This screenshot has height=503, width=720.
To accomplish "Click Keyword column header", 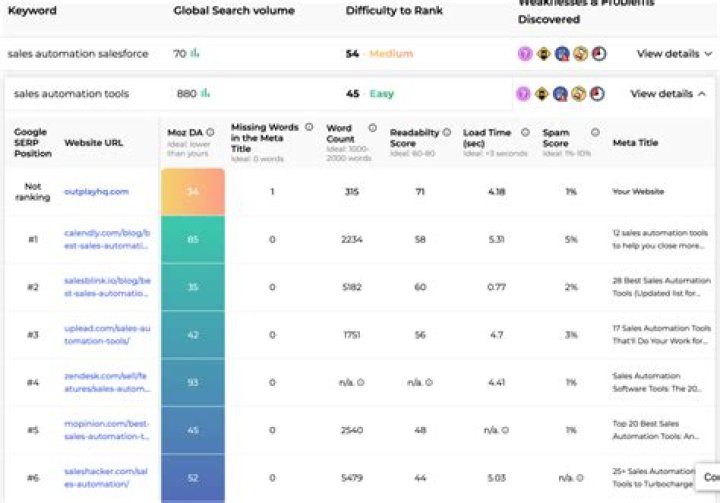I will [32, 11].
